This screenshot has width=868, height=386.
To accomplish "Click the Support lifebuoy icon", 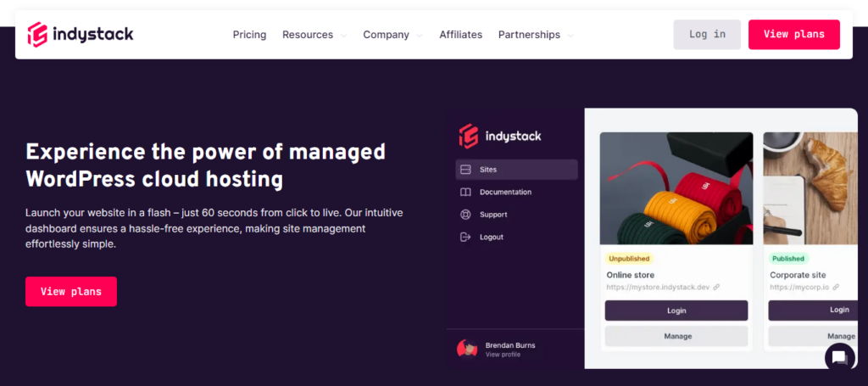I will (465, 215).
